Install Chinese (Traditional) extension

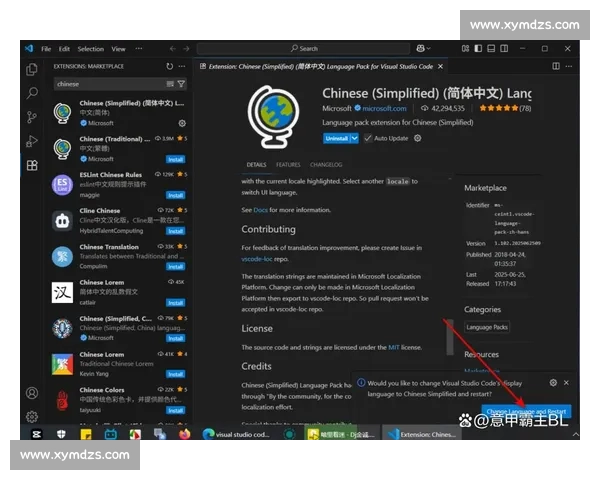tap(176, 159)
